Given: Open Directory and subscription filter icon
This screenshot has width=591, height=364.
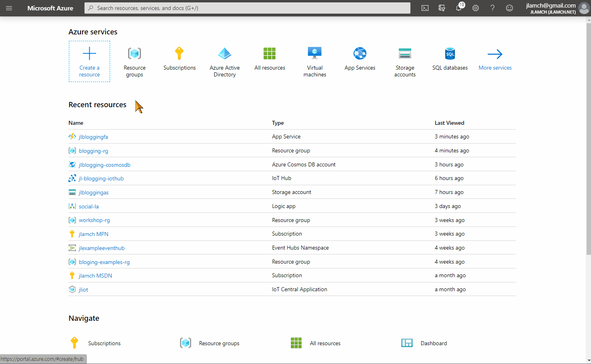Looking at the screenshot, I should tap(442, 8).
